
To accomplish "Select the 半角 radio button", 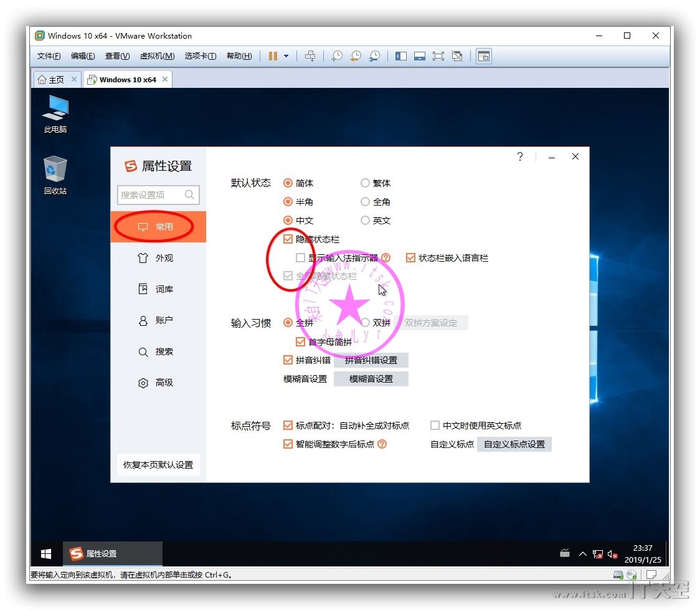I will point(288,202).
